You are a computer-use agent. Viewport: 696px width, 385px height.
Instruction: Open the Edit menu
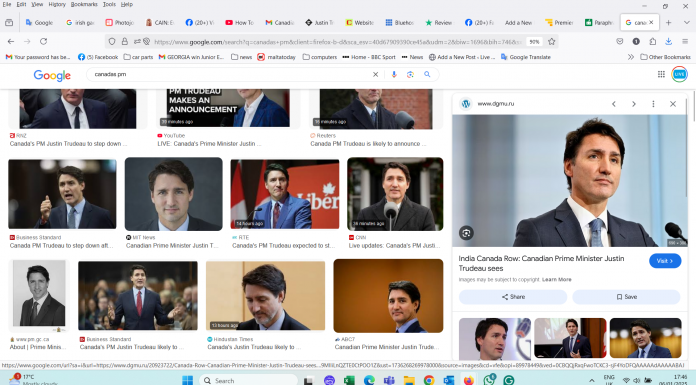tap(21, 4)
